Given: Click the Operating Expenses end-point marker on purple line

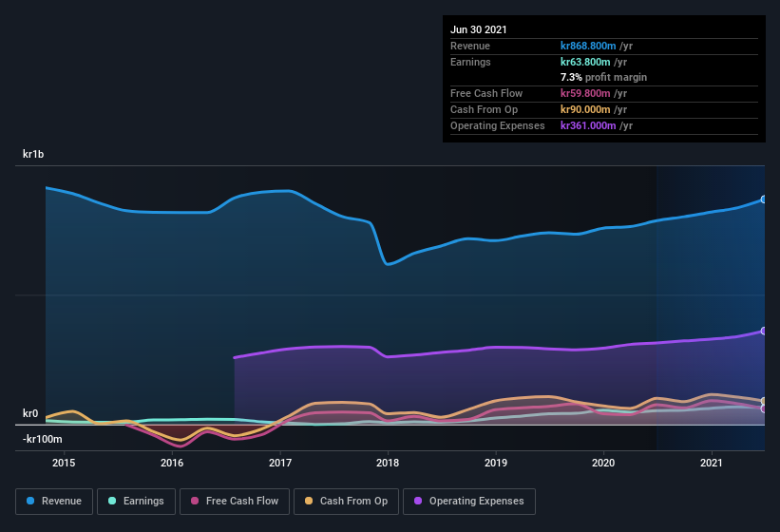Looking at the screenshot, I should (x=764, y=332).
